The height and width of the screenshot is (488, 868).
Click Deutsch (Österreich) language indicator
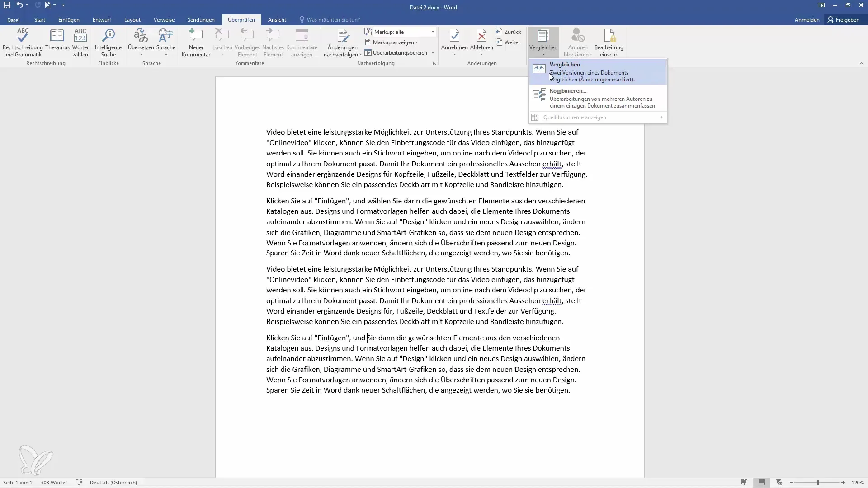pos(113,483)
